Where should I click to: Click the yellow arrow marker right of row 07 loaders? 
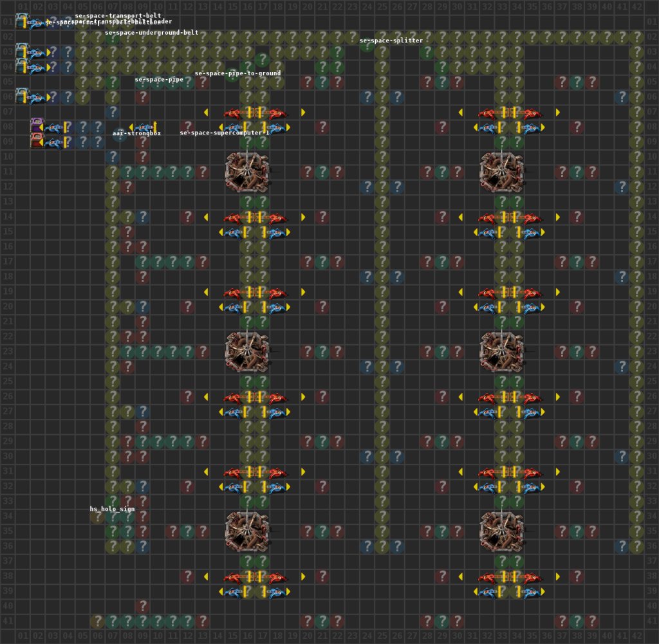(302, 112)
